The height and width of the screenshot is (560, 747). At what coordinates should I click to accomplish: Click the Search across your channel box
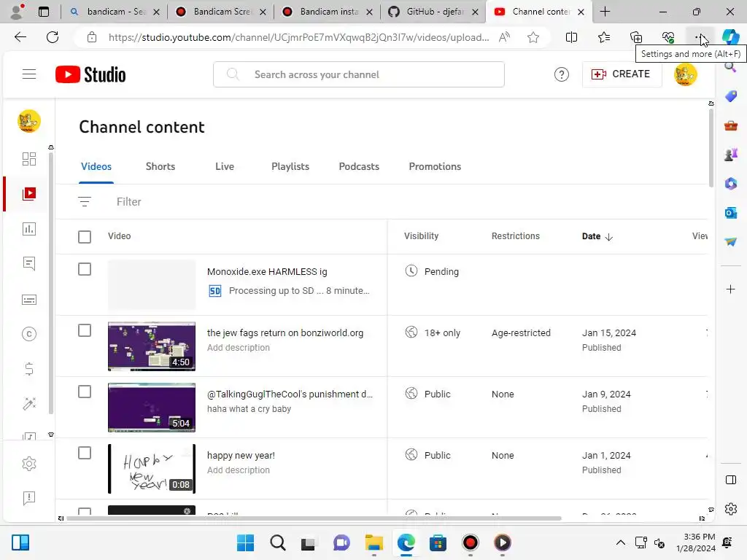(x=358, y=74)
